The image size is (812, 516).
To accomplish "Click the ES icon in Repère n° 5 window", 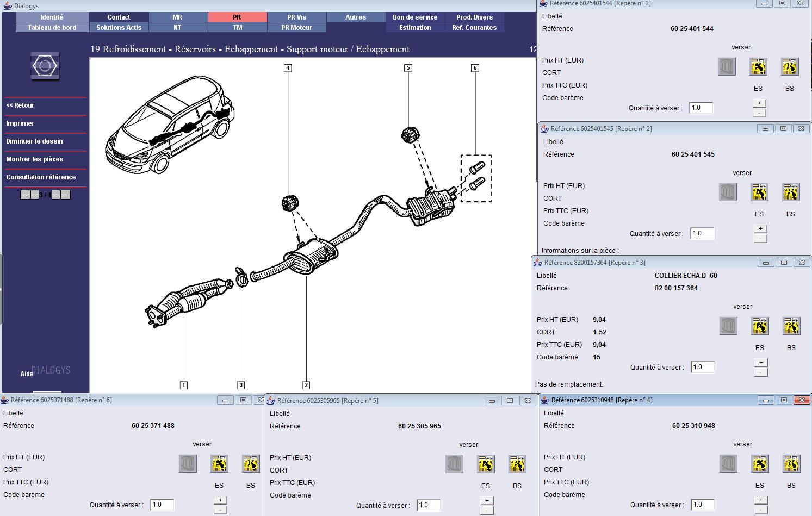I will (x=486, y=464).
